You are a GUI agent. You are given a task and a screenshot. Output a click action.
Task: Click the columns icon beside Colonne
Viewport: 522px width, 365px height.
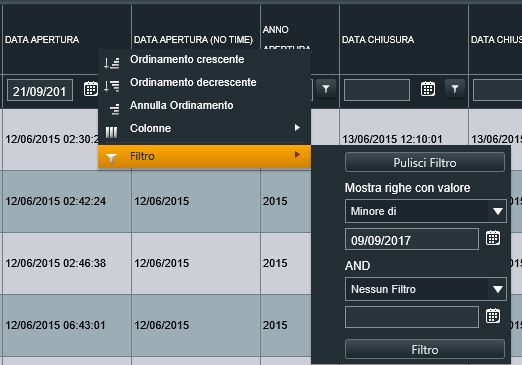pos(111,132)
